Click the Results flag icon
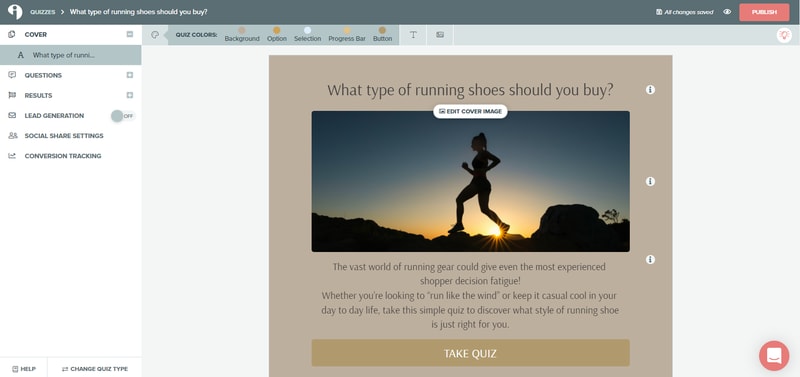This screenshot has width=800, height=377. coord(12,95)
